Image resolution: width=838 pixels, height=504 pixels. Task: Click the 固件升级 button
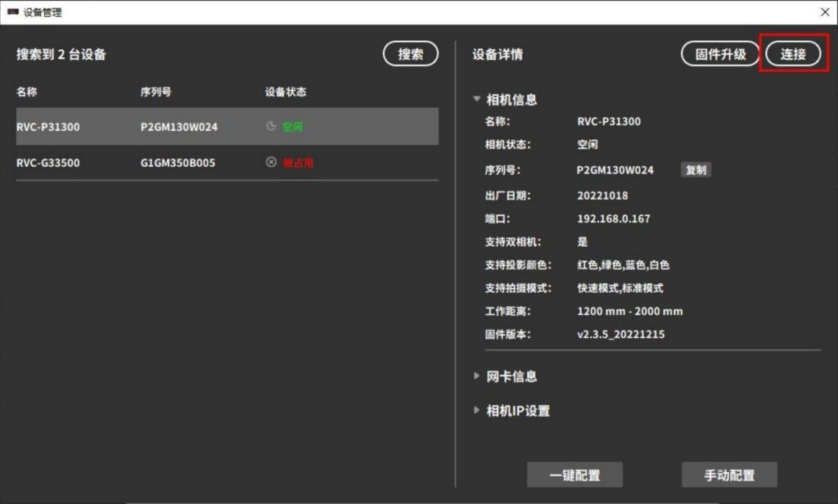[x=720, y=54]
